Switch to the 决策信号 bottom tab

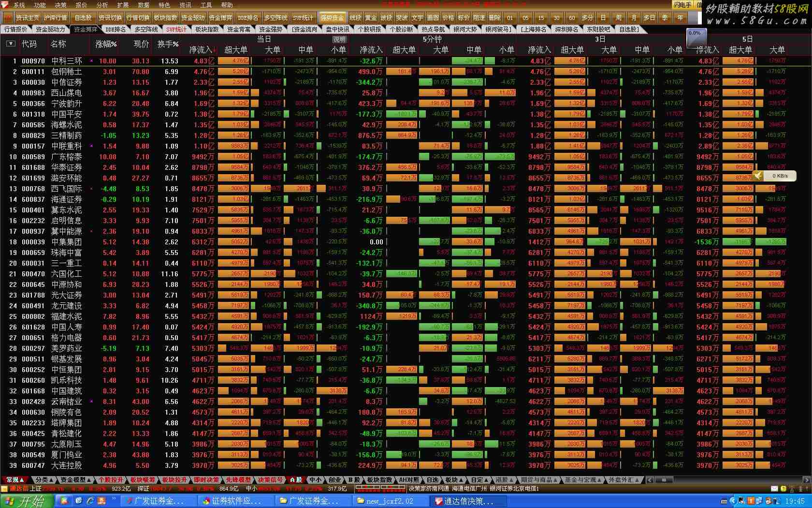coord(270,479)
